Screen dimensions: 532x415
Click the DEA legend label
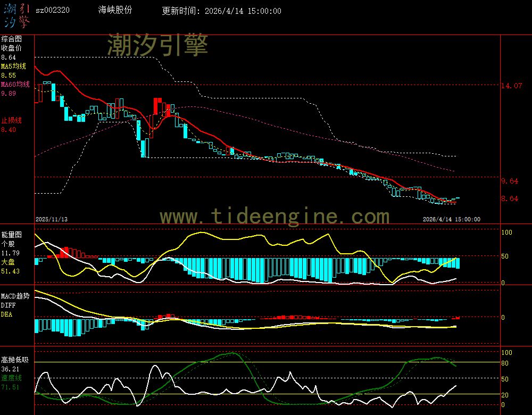pos(6,314)
